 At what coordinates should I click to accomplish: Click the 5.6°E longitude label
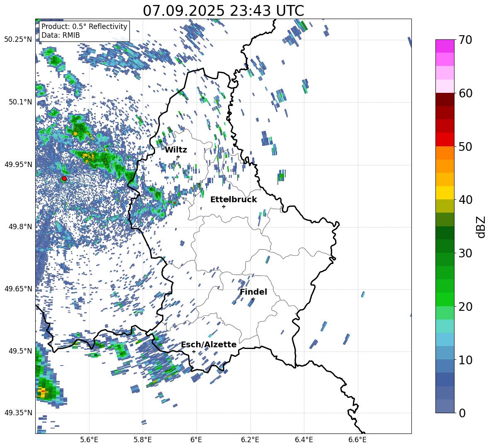point(89,440)
